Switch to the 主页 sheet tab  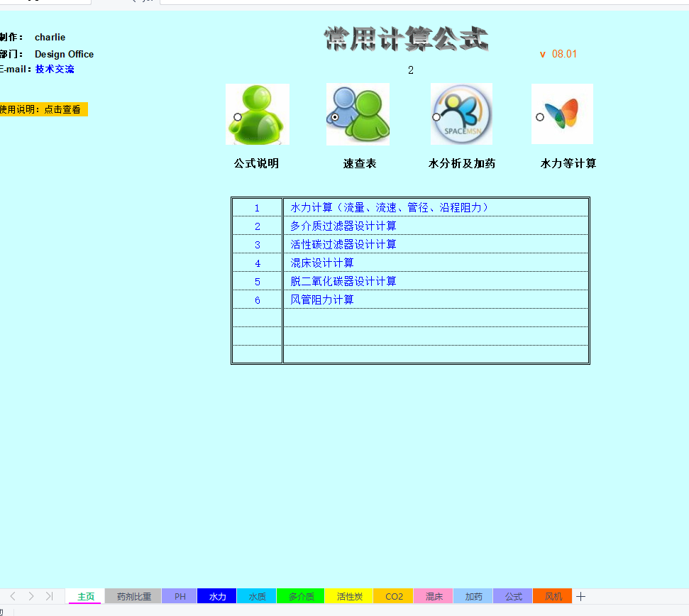click(85, 596)
